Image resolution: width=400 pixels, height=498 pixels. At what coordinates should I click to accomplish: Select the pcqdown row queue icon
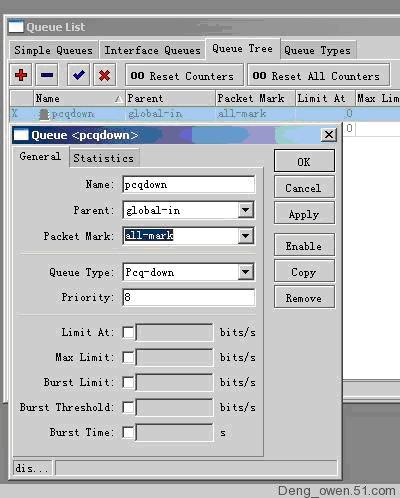[x=44, y=114]
